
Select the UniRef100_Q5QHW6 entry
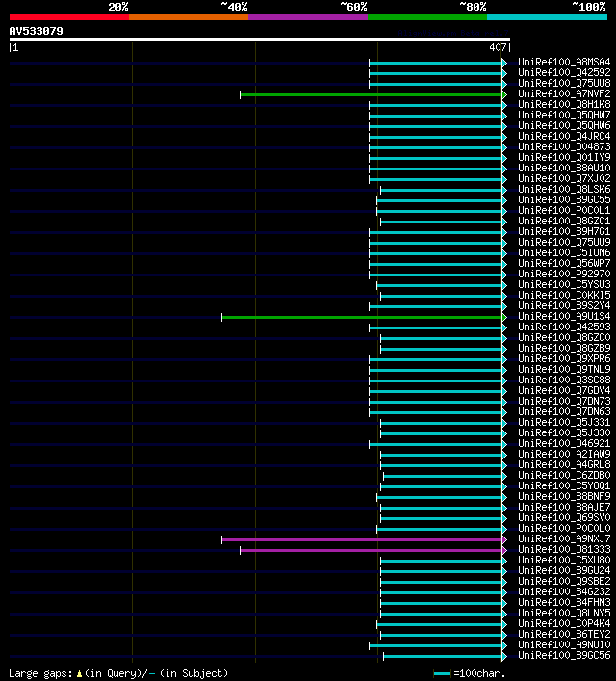(564, 125)
